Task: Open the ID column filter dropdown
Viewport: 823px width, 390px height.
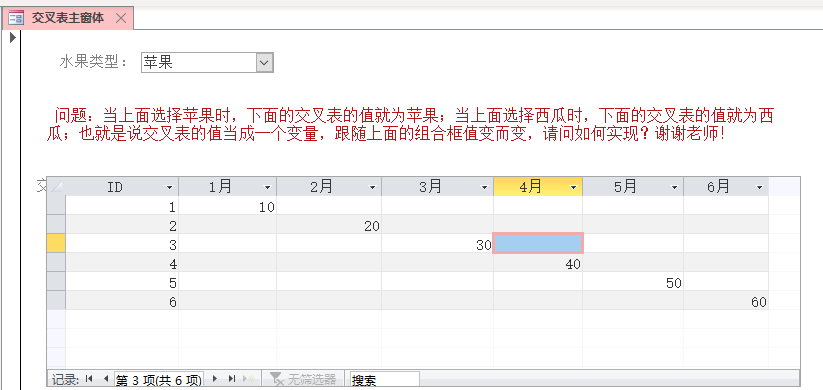Action: 169,187
